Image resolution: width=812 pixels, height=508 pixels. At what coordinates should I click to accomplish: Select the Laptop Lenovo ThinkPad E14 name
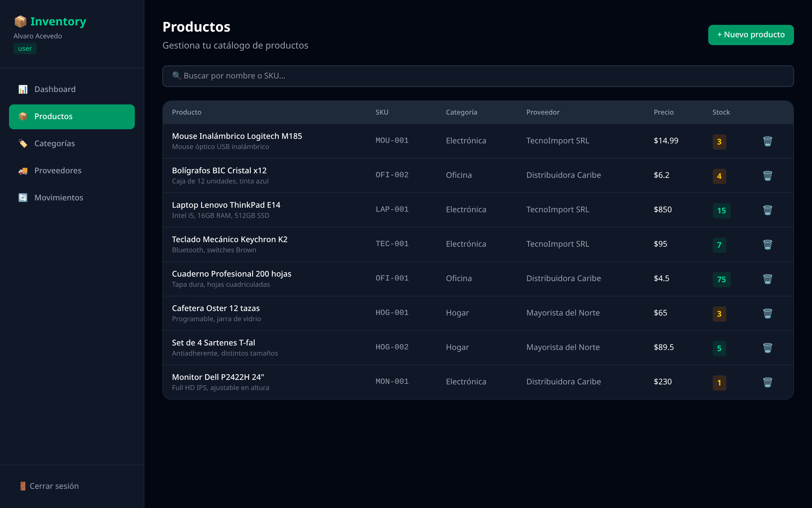[x=226, y=205]
